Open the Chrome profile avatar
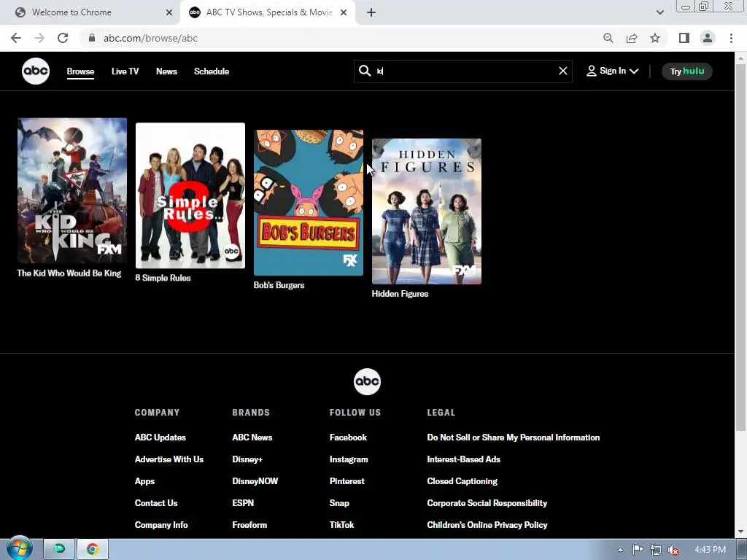The width and height of the screenshot is (747, 560). pyautogui.click(x=708, y=38)
